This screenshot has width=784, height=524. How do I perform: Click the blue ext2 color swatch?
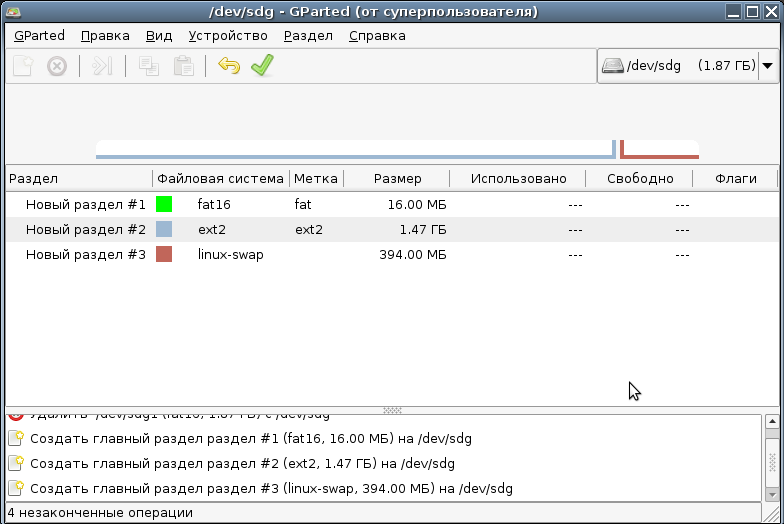coord(164,229)
